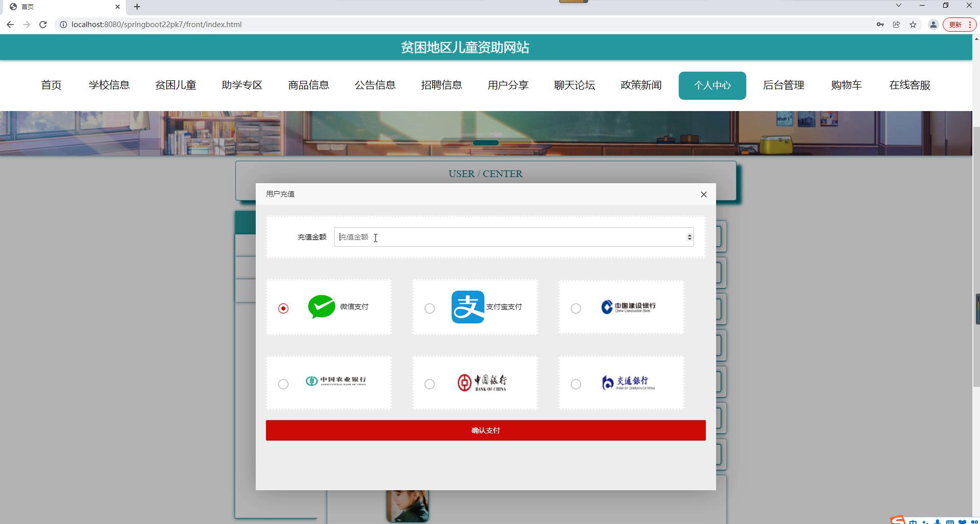The width and height of the screenshot is (980, 524).
Task: Open the 后台管理 menu item
Action: [x=784, y=85]
